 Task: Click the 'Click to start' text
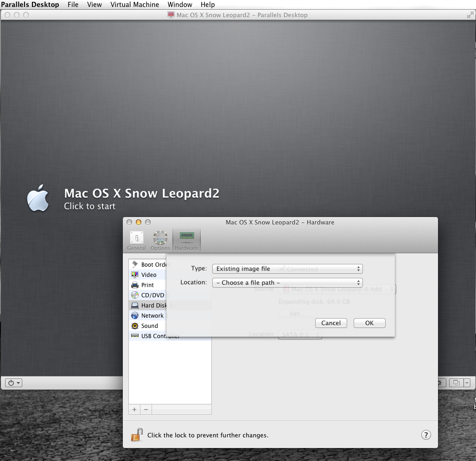coord(89,206)
